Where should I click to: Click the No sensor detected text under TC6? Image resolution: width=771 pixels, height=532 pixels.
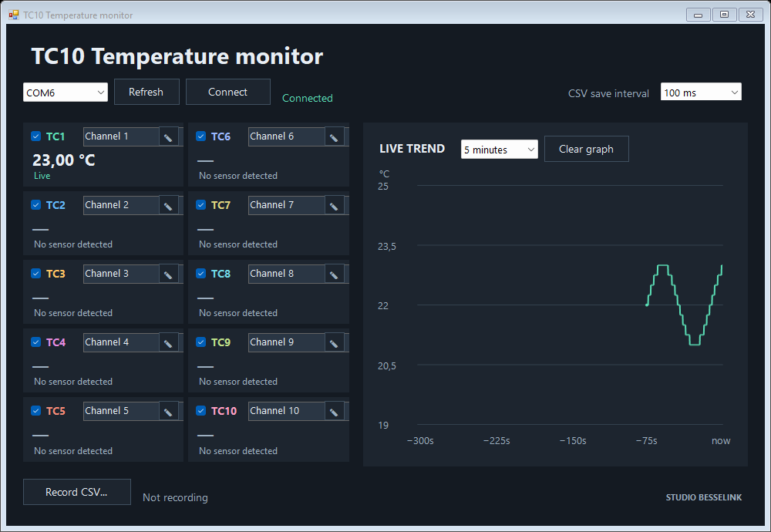click(238, 176)
